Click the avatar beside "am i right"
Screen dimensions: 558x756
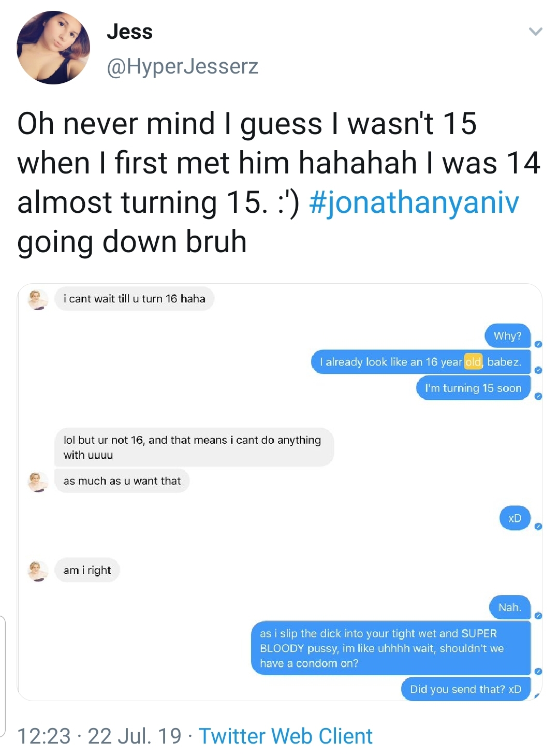click(x=38, y=571)
